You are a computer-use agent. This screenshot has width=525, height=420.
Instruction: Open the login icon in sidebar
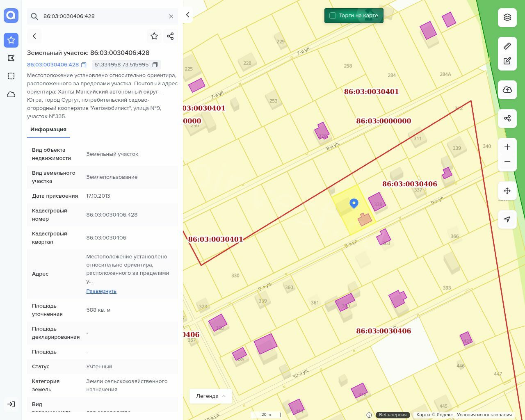tap(11, 404)
